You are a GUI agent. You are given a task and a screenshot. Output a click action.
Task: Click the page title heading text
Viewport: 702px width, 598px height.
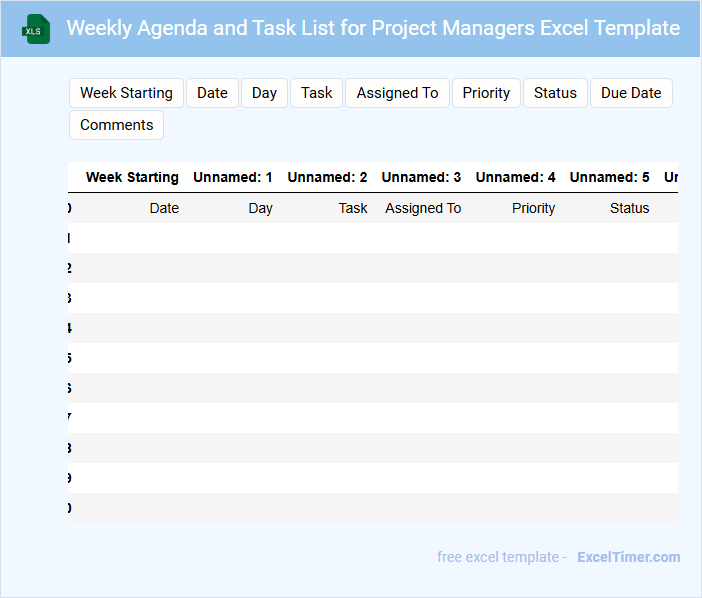point(373,28)
